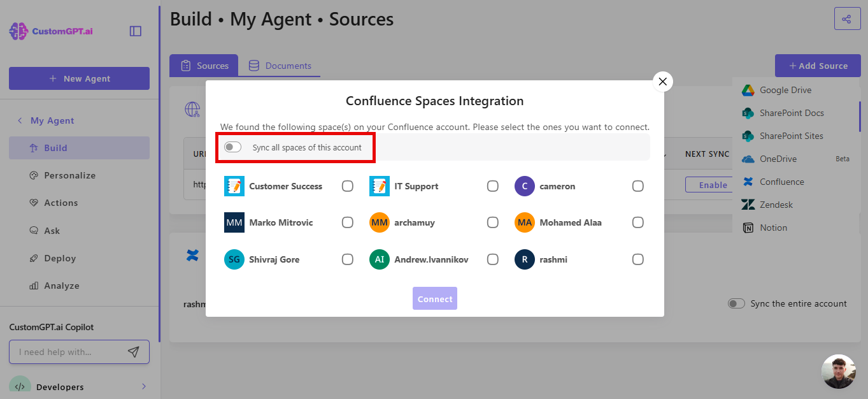Open the Add Source menu
Viewport: 868px width, 399px height.
[x=818, y=65]
